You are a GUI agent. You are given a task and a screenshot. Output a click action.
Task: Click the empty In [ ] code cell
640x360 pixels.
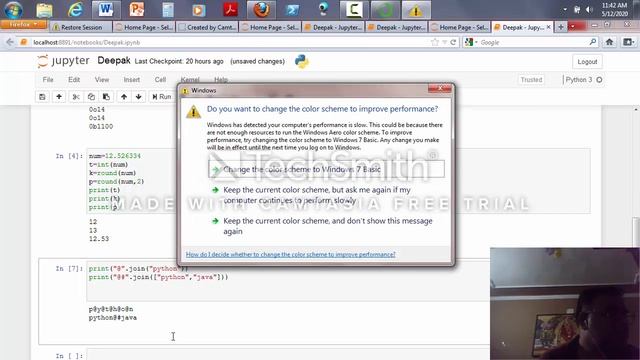[288, 354]
